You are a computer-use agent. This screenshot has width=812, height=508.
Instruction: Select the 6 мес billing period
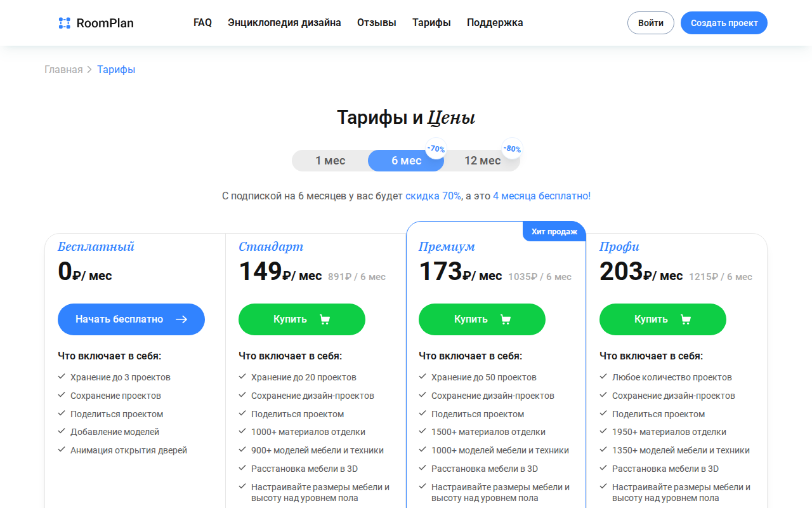point(406,161)
